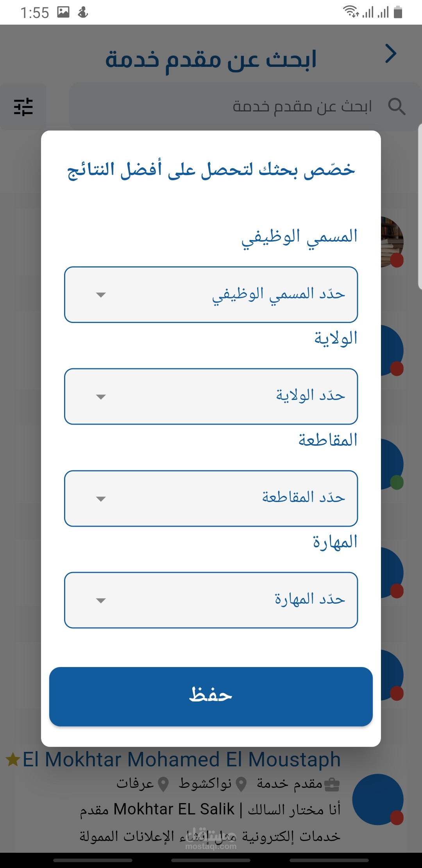Viewport: 422px width, 868px height.
Task: Open the حدّد المهارة dropdown
Action: point(211,600)
